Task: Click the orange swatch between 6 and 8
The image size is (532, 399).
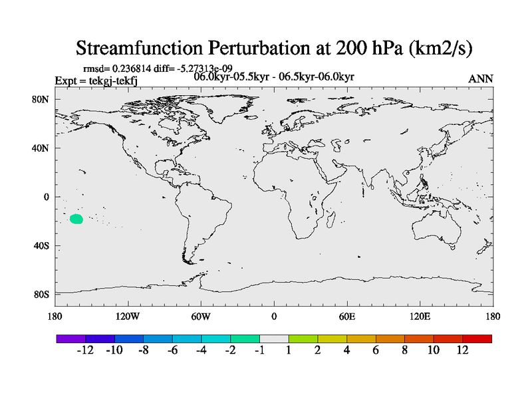Action: (x=390, y=338)
